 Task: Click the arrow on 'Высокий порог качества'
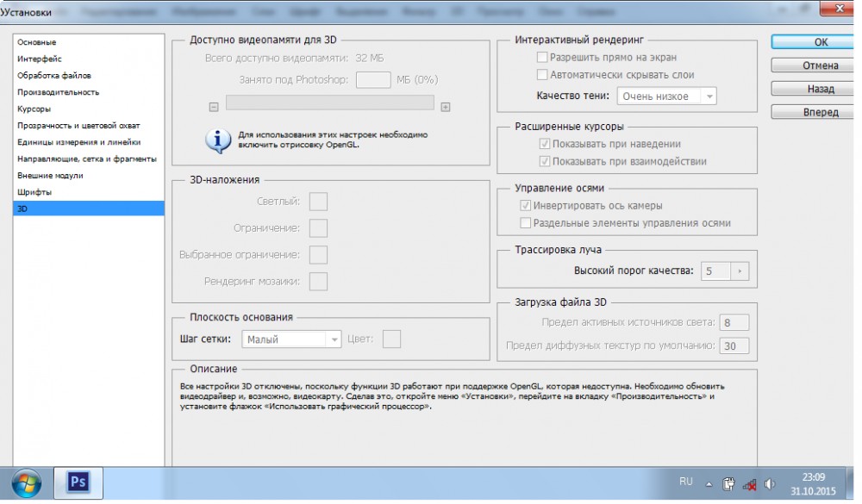click(739, 271)
